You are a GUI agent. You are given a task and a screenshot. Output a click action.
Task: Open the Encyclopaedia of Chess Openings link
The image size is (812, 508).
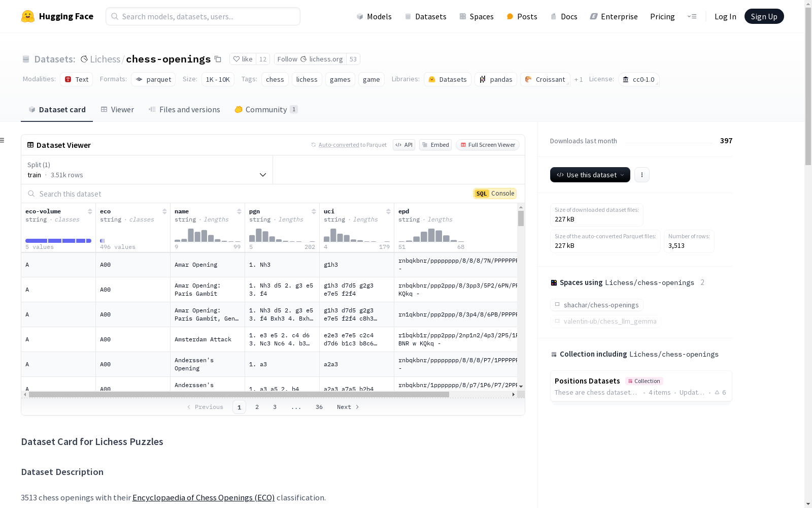coord(204,497)
